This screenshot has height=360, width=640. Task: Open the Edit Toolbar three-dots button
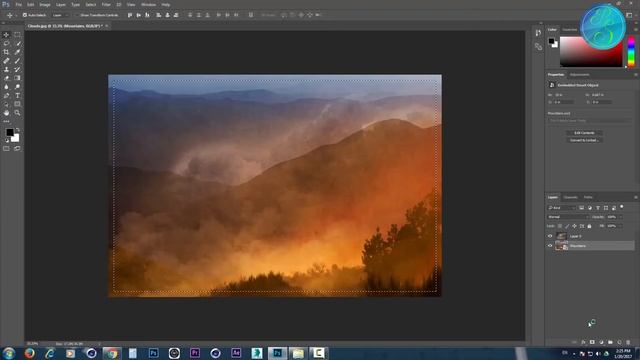(6, 121)
